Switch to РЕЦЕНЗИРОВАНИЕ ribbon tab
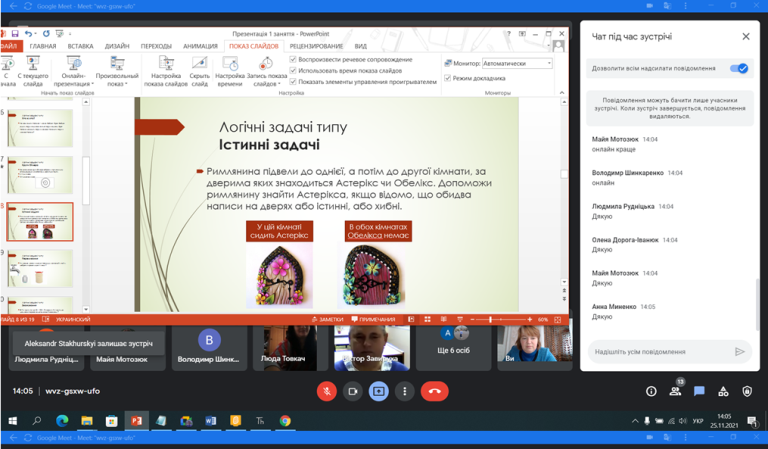The image size is (768, 449). click(316, 46)
